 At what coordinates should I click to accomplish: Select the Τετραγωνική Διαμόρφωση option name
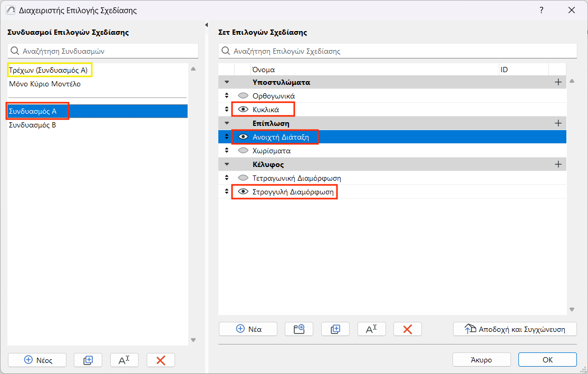coord(296,178)
